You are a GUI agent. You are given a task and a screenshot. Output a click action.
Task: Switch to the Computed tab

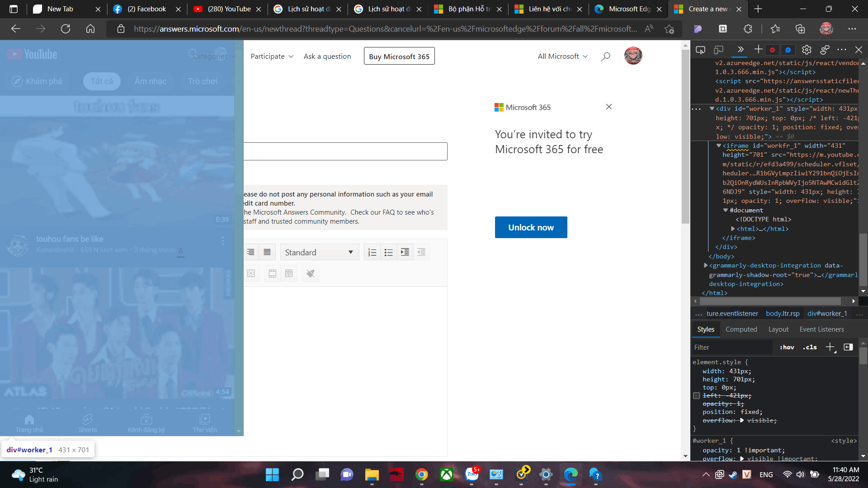[741, 329]
